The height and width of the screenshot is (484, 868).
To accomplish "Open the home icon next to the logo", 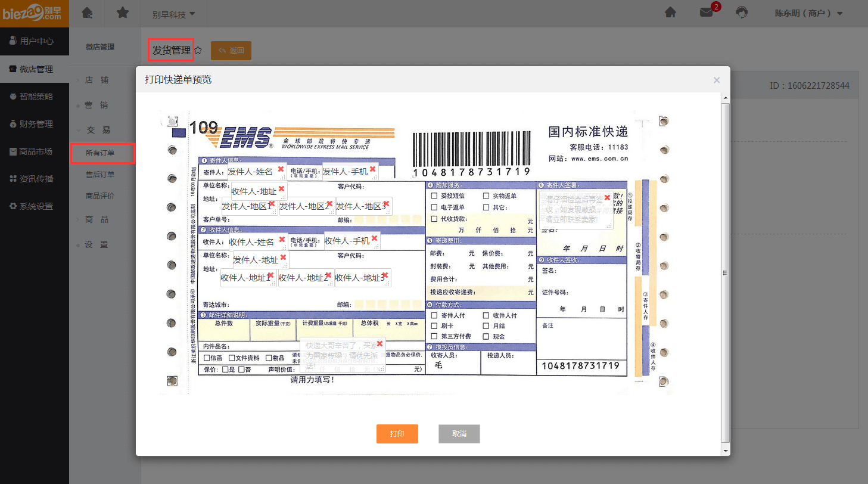I will (87, 13).
